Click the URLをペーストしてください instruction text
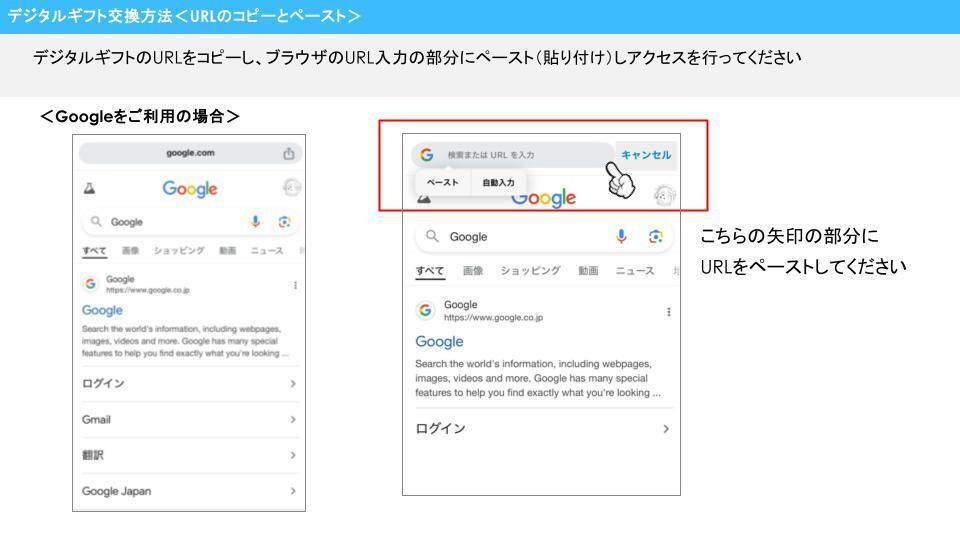The width and height of the screenshot is (960, 540). pos(803,267)
